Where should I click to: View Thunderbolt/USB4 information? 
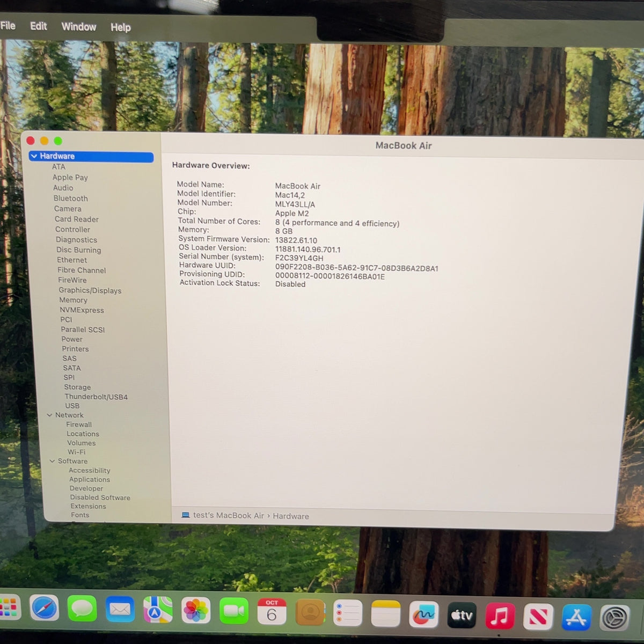96,397
